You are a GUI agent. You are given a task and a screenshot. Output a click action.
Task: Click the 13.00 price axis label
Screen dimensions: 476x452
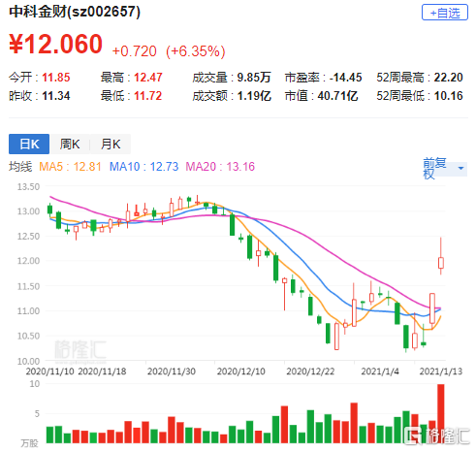pos(28,211)
